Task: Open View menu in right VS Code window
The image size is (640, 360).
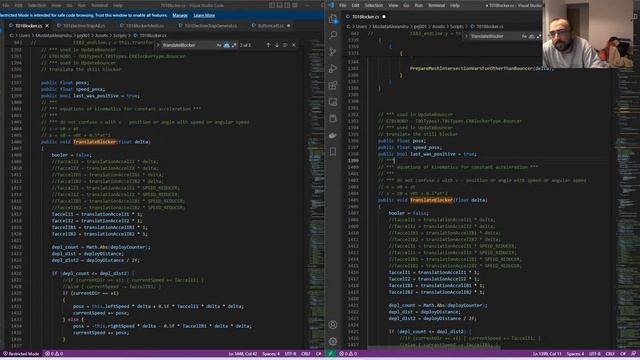Action: 393,5
